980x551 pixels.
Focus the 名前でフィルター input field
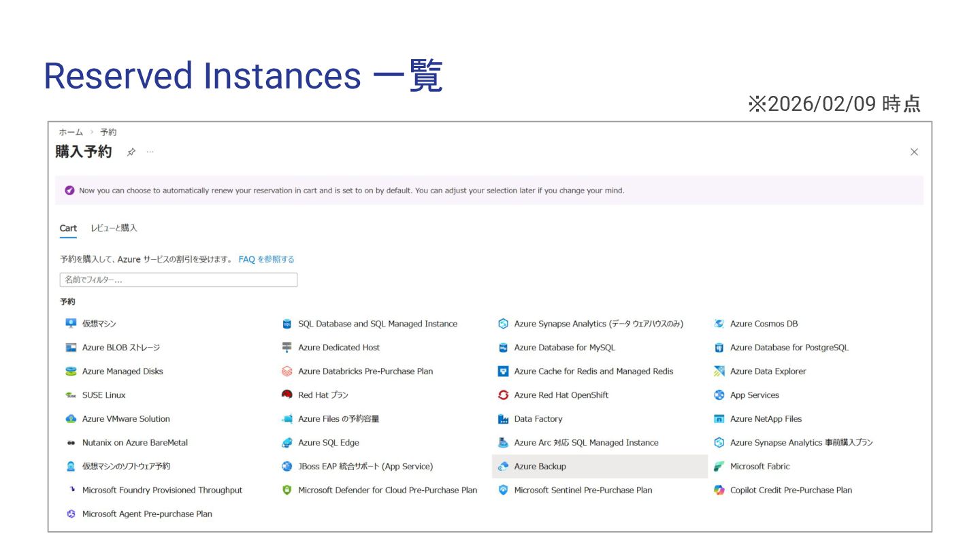[x=178, y=280]
